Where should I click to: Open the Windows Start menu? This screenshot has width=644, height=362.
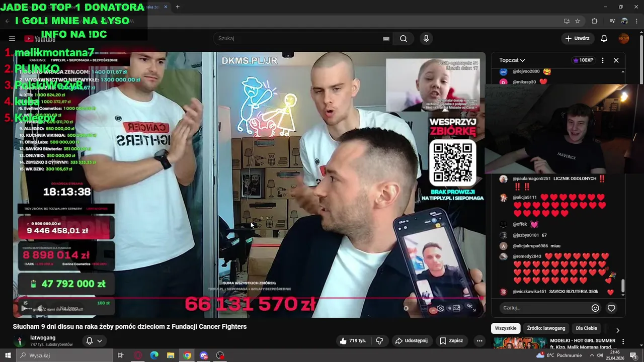(8, 355)
